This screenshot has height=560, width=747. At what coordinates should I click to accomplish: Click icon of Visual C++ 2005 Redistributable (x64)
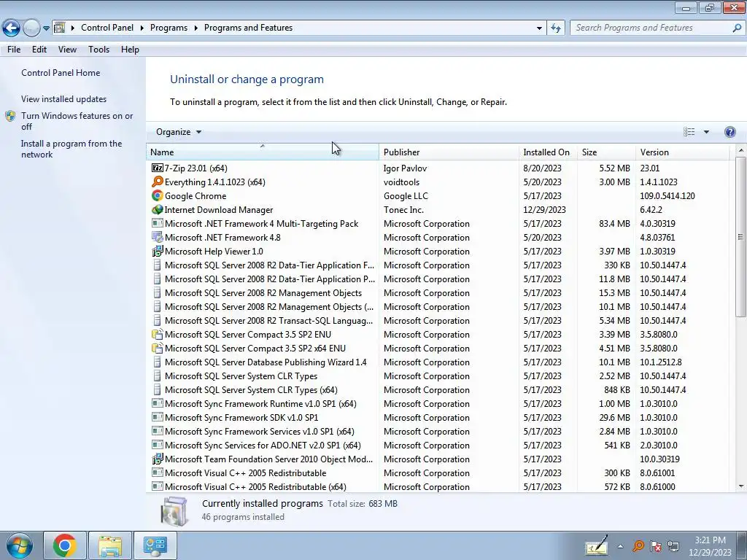(x=158, y=486)
